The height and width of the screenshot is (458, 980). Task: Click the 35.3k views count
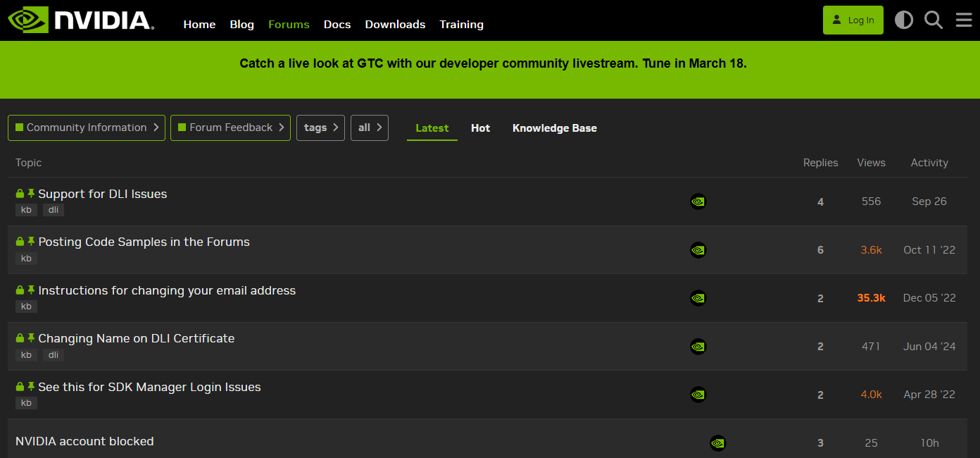[x=871, y=298]
